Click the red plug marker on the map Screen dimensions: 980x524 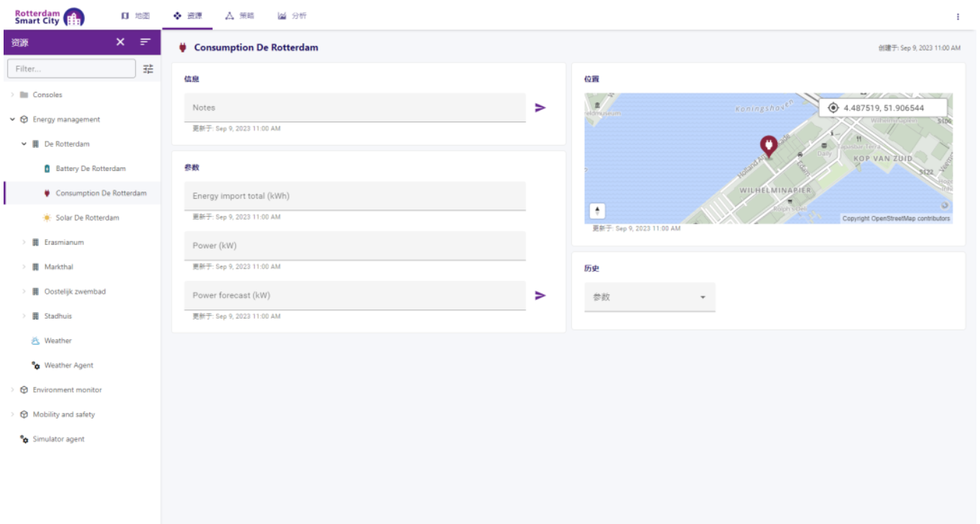coord(768,146)
